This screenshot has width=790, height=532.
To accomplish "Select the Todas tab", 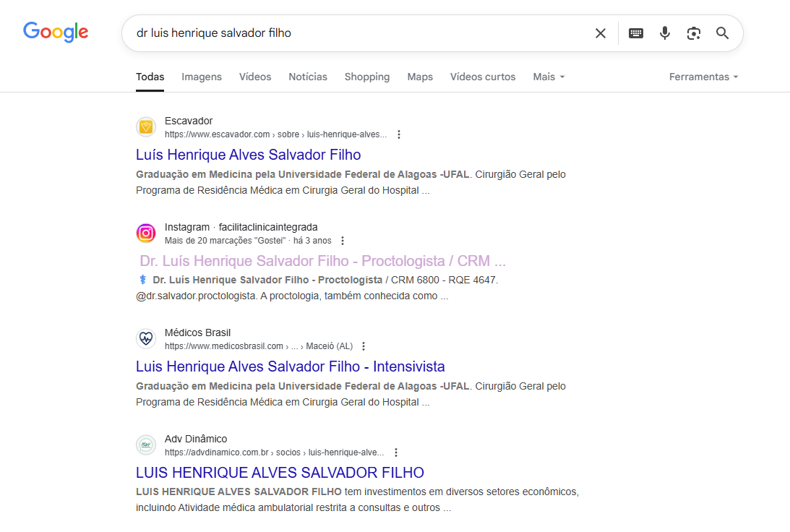I will tap(150, 77).
